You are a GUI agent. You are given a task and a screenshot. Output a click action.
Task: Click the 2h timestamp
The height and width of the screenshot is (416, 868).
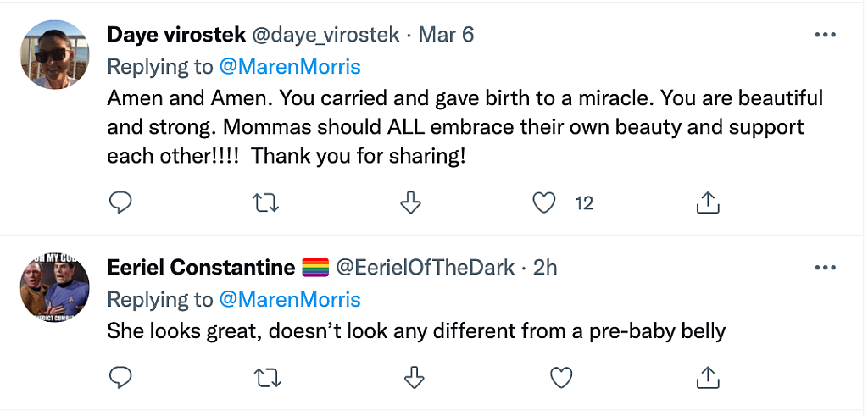pos(545,267)
